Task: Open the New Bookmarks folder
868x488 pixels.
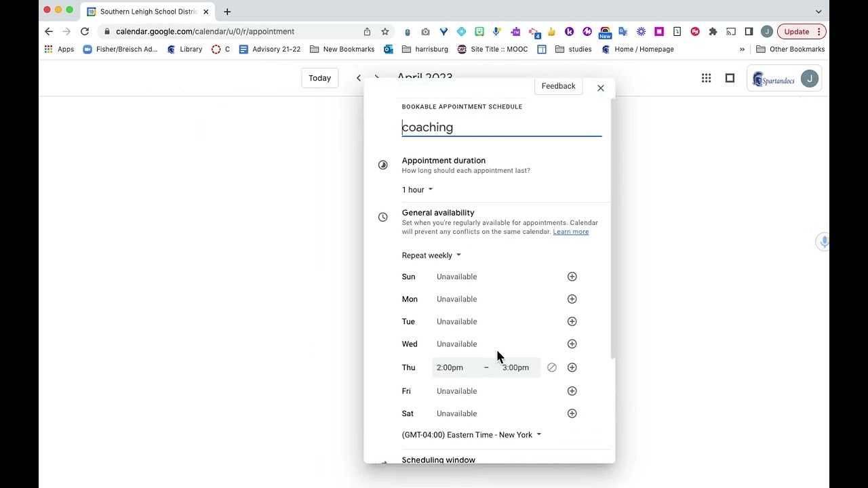Action: click(x=342, y=49)
